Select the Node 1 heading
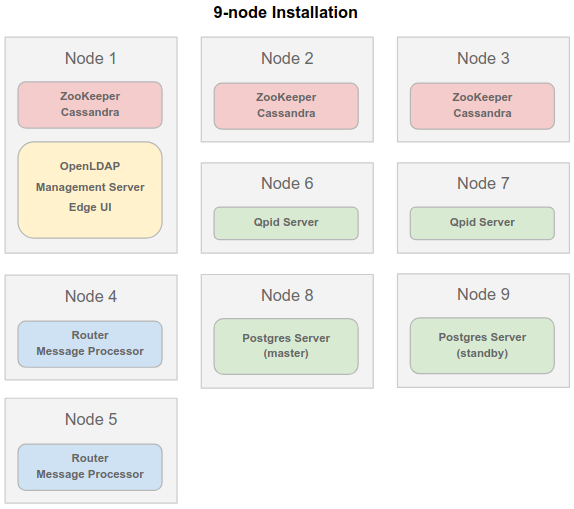The image size is (574, 509). pos(91,58)
